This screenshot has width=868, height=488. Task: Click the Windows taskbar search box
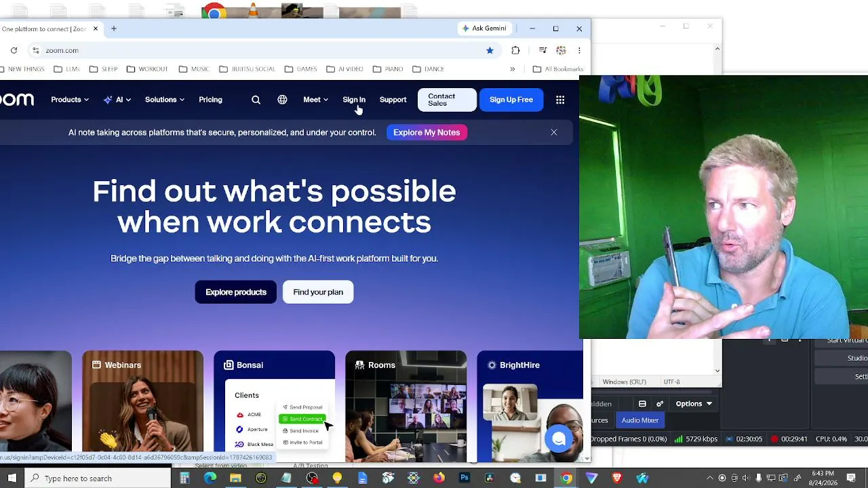pyautogui.click(x=98, y=478)
